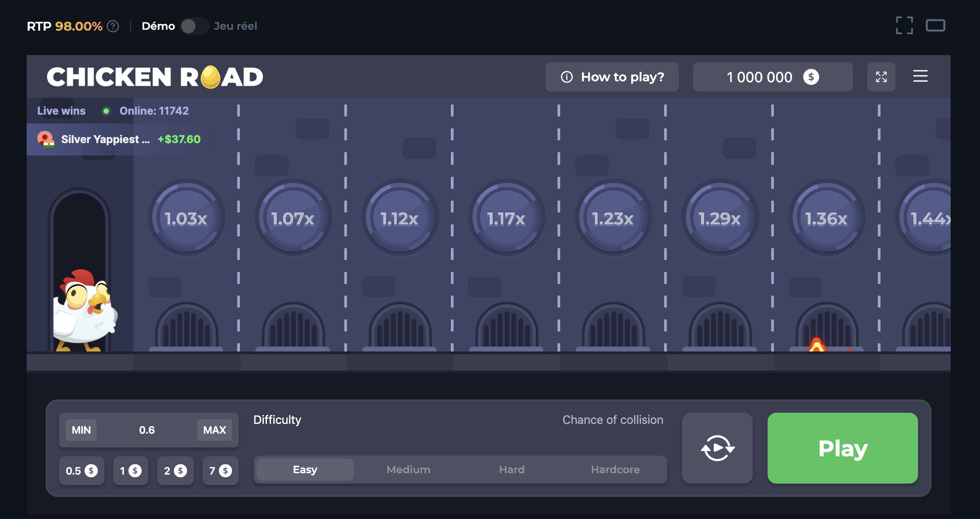
Task: Toggle the Démo / Jeu réel switch
Action: 194,26
